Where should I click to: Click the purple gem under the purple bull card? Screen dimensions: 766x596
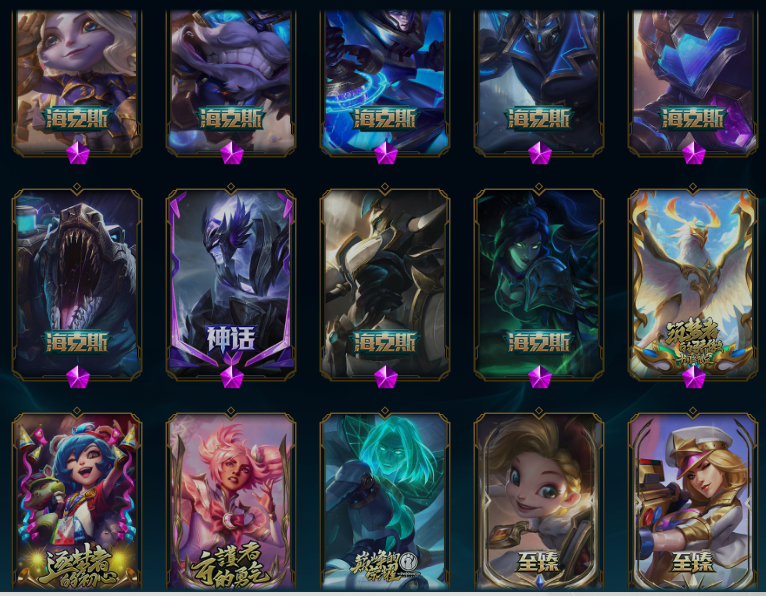click(x=232, y=153)
